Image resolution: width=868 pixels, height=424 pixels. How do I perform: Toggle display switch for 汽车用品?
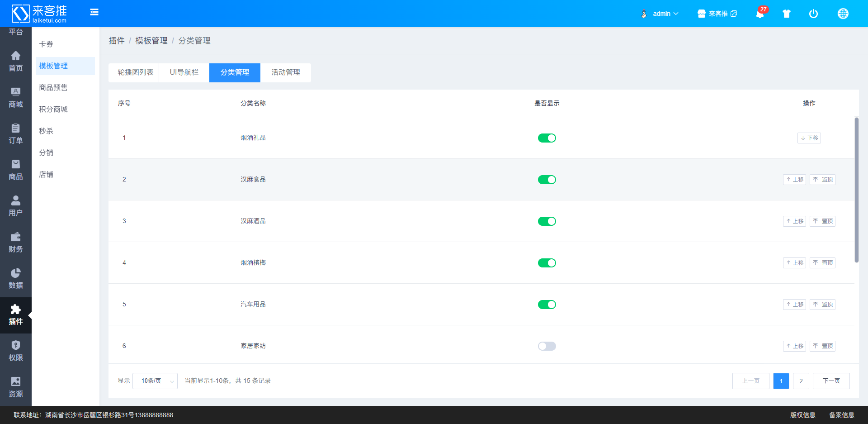[547, 305]
